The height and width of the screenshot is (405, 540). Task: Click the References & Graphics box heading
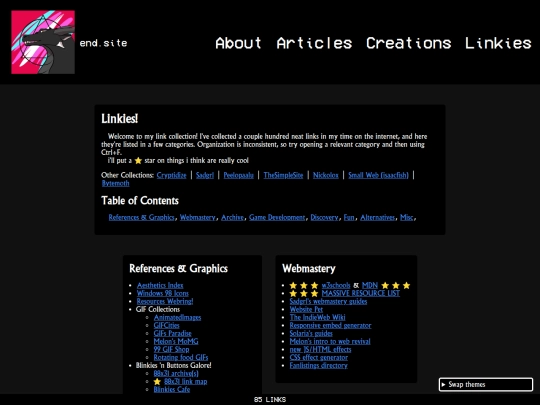(x=178, y=268)
